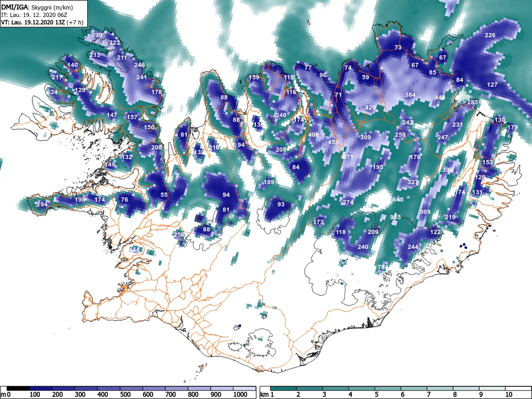Click the visibility value 118 on the map
532x399 pixels.
point(340,232)
